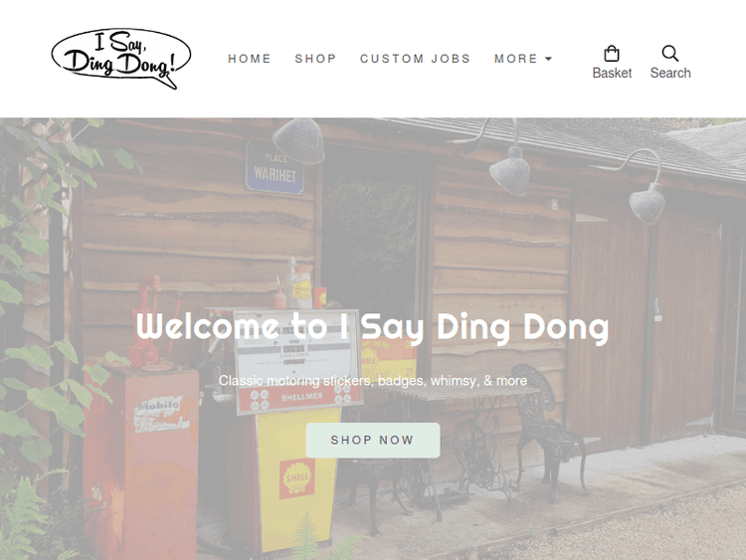Open the MORE navigation dropdown
The width and height of the screenshot is (746, 560).
[x=523, y=59]
